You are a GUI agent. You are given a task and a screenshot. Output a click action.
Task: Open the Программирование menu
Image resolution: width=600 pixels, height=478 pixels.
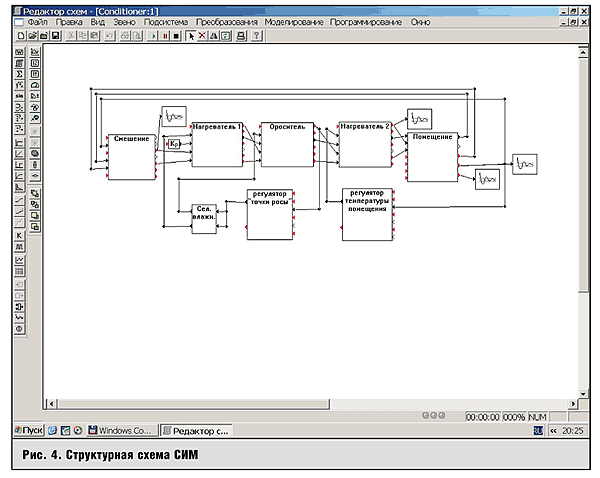pyautogui.click(x=365, y=21)
